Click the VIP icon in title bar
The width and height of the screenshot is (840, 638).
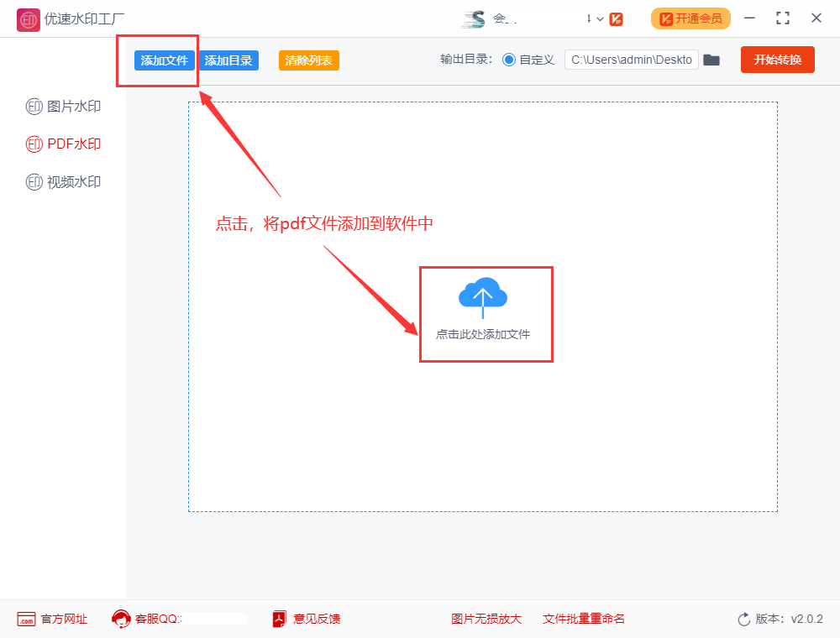(616, 18)
